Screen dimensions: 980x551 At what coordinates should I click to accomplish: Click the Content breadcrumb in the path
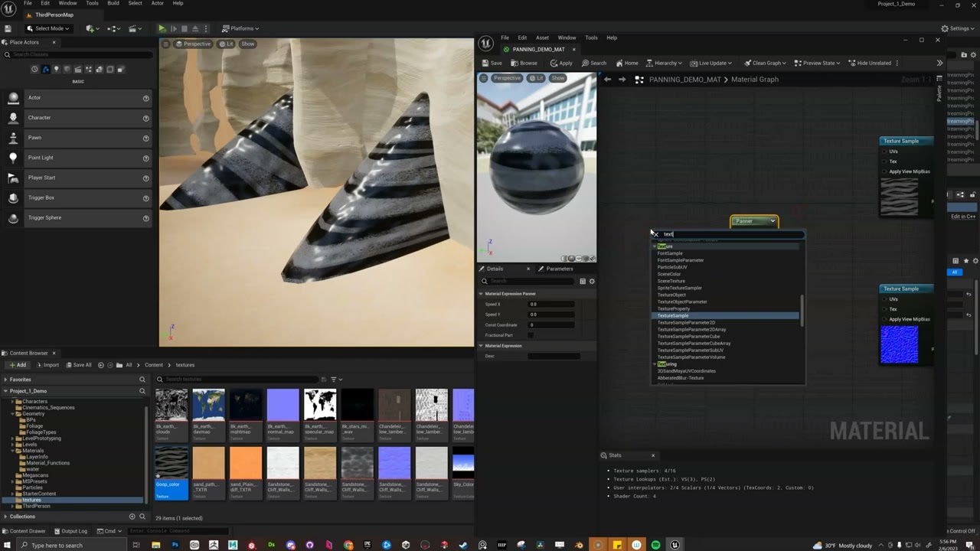point(154,365)
